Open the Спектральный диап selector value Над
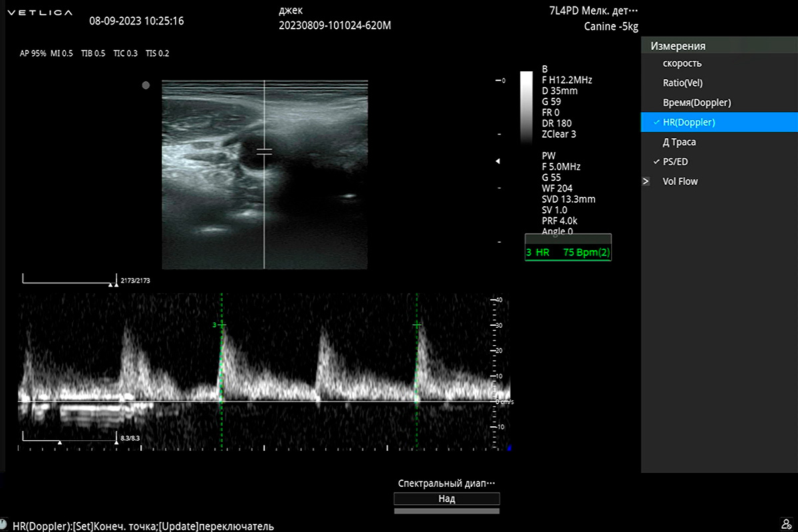This screenshot has height=532, width=798. pos(446,499)
